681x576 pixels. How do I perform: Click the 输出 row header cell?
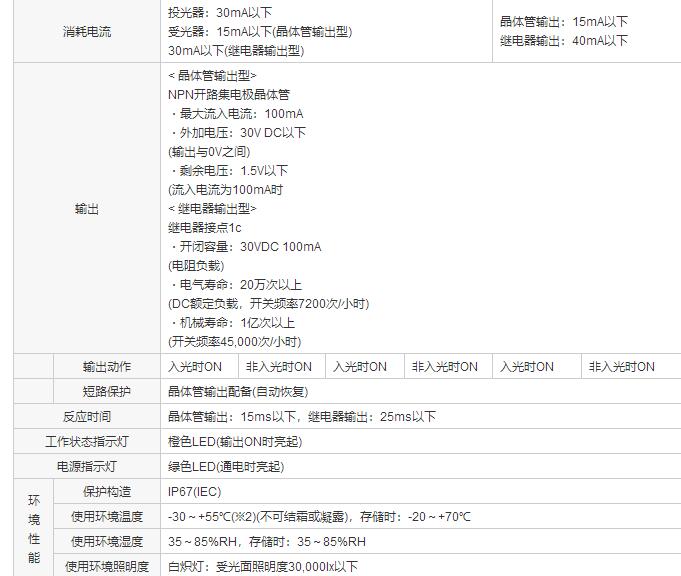click(x=86, y=209)
